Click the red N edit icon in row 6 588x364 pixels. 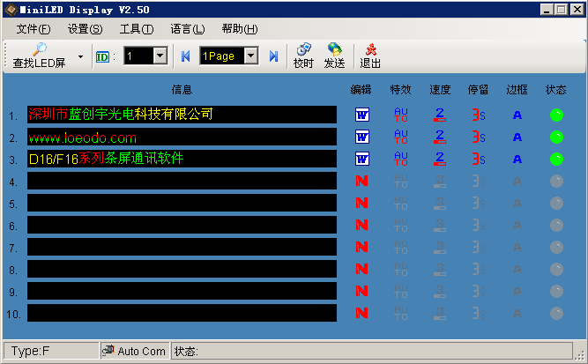(361, 225)
